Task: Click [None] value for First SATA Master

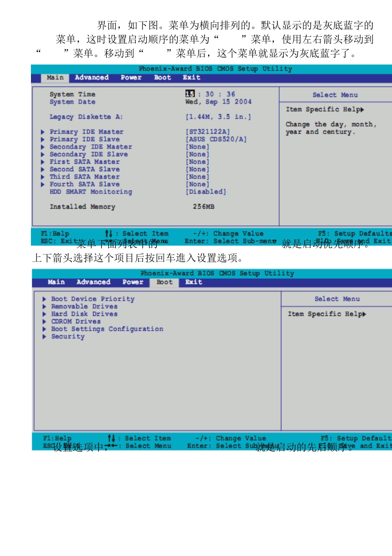Action: point(197,162)
